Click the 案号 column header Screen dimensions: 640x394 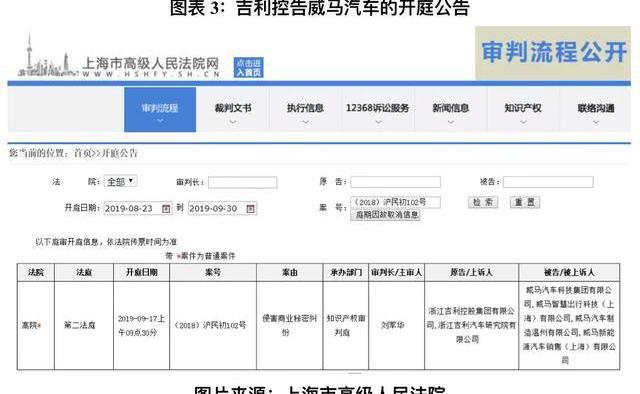point(213,272)
